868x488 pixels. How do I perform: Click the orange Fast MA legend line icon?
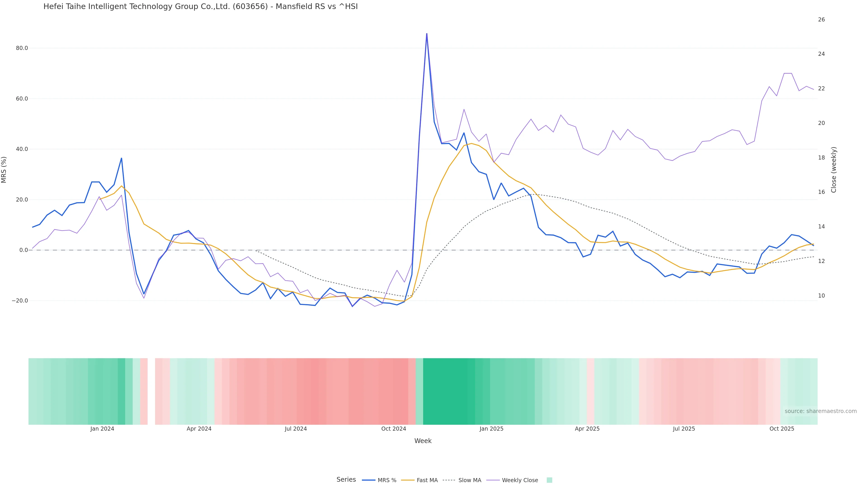pos(408,480)
